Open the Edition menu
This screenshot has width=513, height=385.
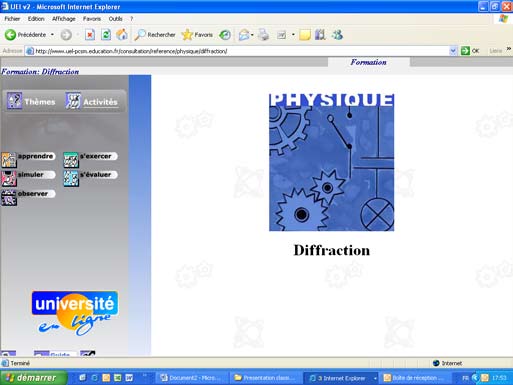[36, 19]
